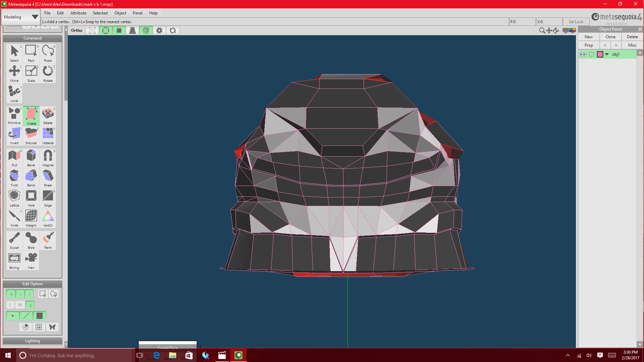Toggle obj1 lock checkbox

[591, 54]
